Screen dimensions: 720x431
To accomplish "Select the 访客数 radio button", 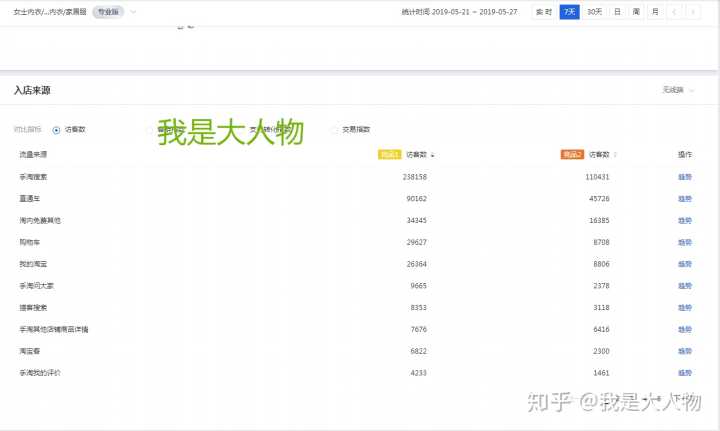I will [x=57, y=129].
